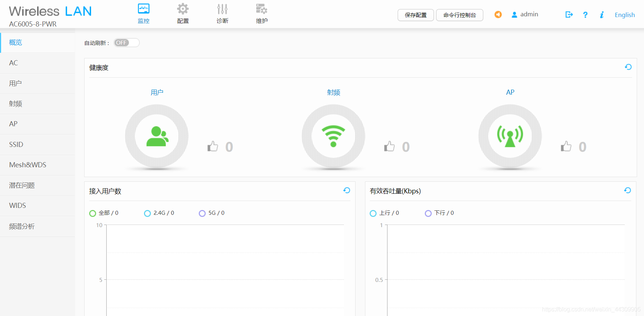Click the 射频 health link

[333, 93]
